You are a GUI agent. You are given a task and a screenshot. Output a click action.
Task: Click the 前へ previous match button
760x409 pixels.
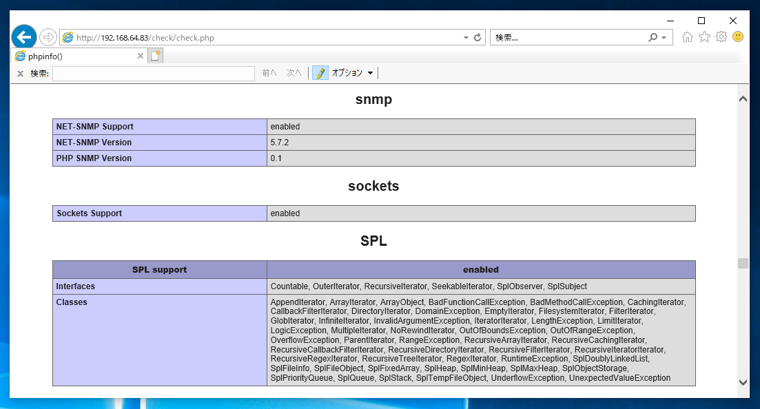[x=269, y=73]
